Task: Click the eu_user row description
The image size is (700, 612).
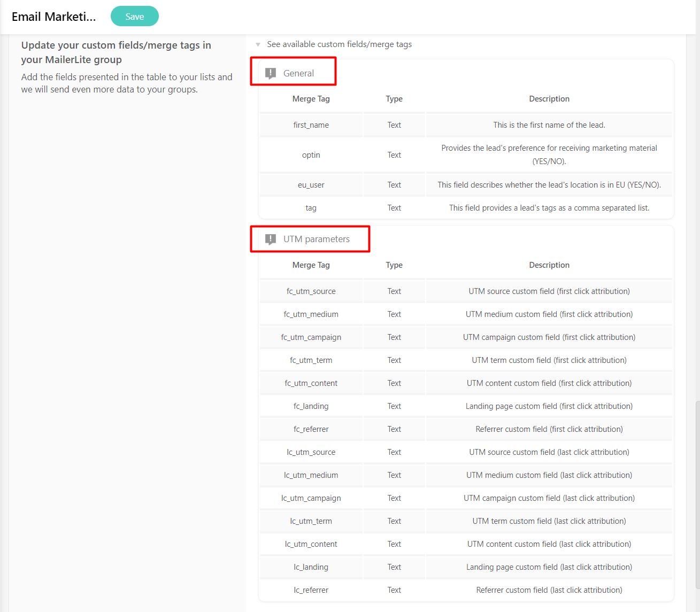Action: coord(549,184)
